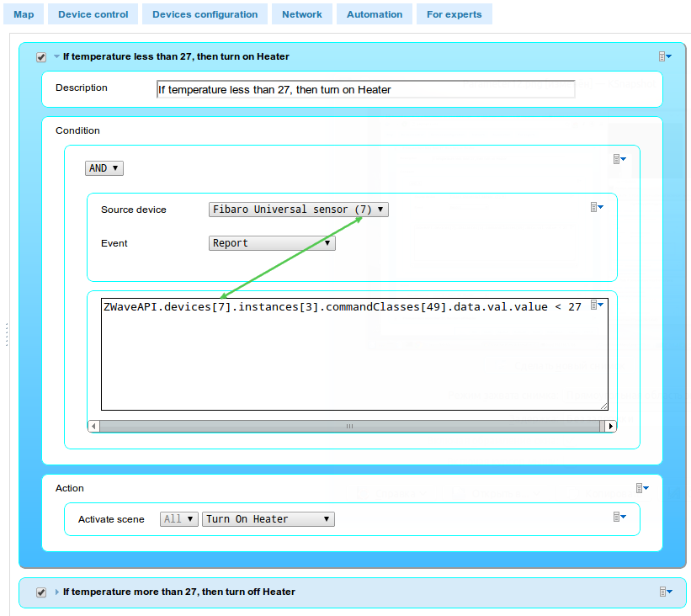The width and height of the screenshot is (691, 616).
Task: Open the menu icon in the Activate scene row
Action: [x=619, y=517]
